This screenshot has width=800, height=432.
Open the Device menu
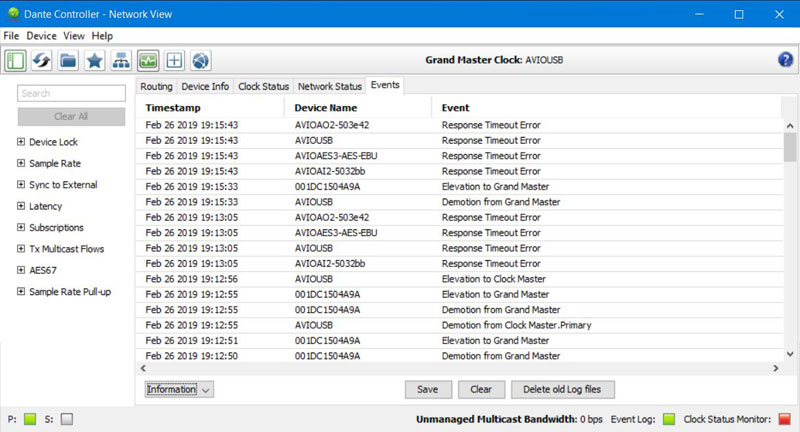(x=42, y=36)
